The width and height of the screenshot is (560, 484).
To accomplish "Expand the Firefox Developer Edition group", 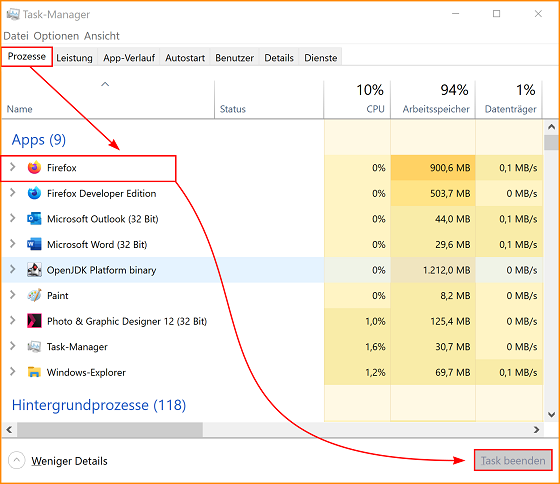I will (x=12, y=193).
